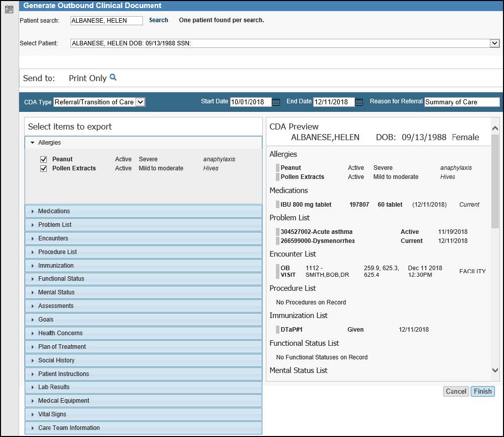The image size is (504, 437).
Task: Click the Reason for Referral field
Action: point(462,102)
